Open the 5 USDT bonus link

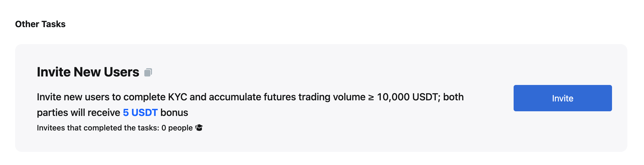[x=140, y=112]
